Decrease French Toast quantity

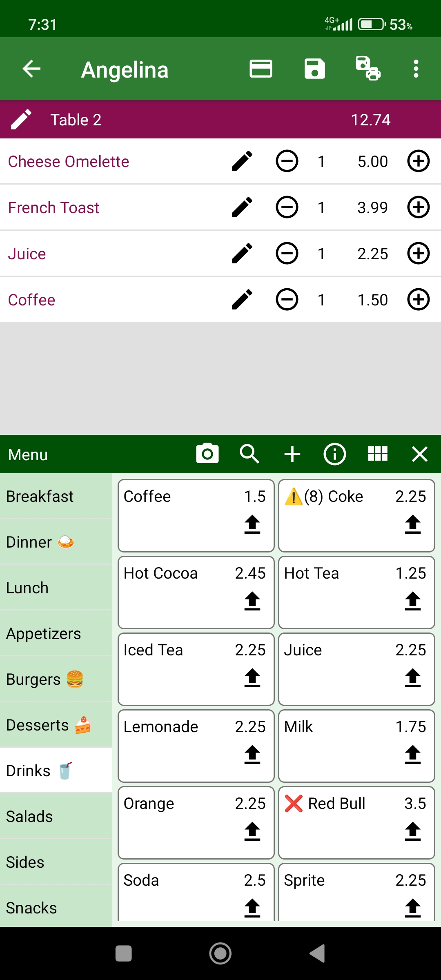pyautogui.click(x=287, y=207)
